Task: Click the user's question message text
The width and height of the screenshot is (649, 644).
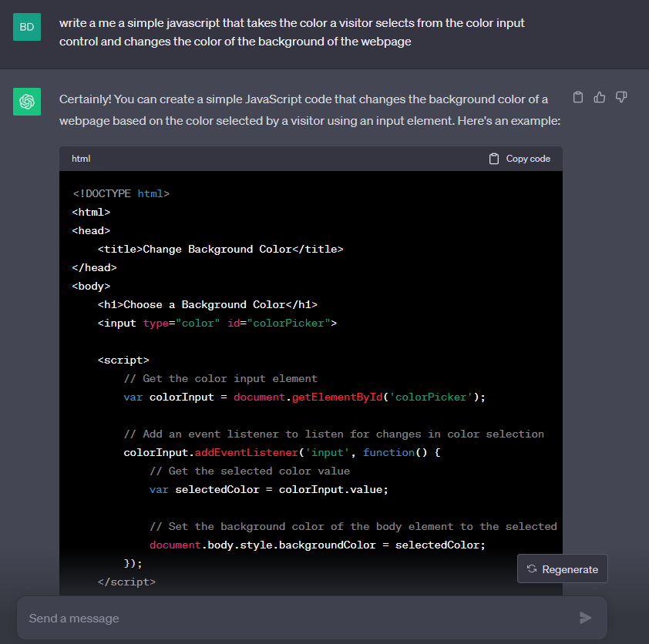Action: pos(293,32)
